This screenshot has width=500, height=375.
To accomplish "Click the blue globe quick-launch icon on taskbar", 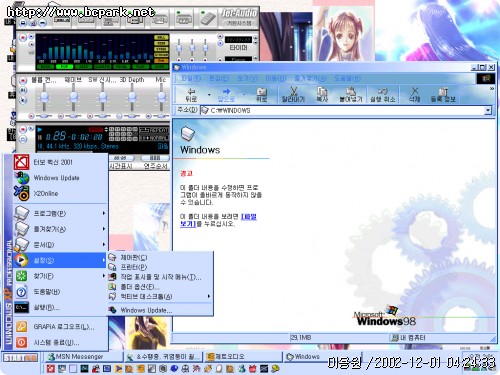I will pyautogui.click(x=174, y=369).
